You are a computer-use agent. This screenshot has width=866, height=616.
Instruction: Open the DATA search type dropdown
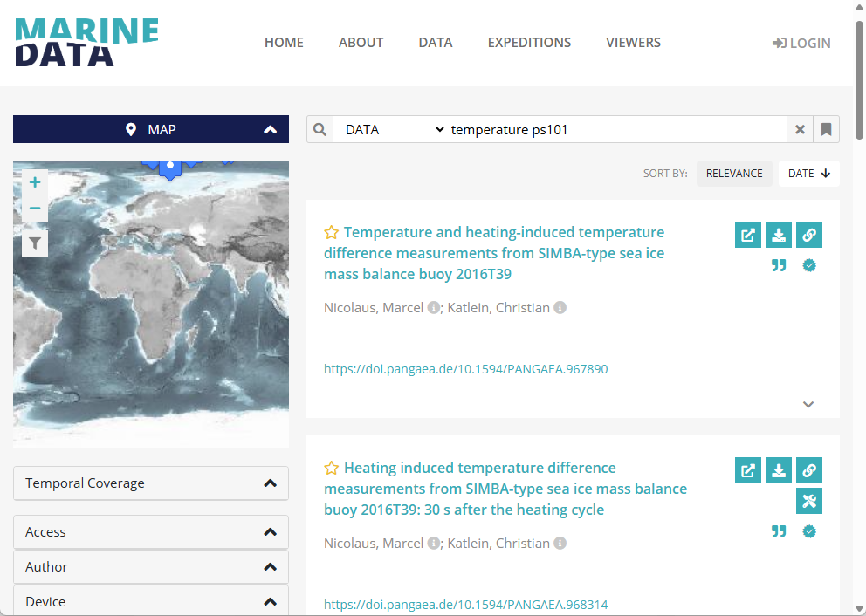pos(393,130)
